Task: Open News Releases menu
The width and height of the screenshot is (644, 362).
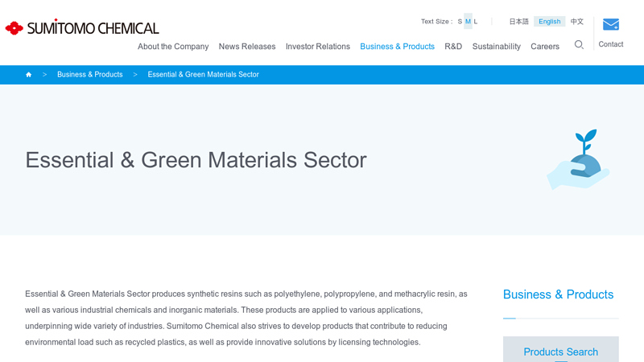Action: point(247,47)
